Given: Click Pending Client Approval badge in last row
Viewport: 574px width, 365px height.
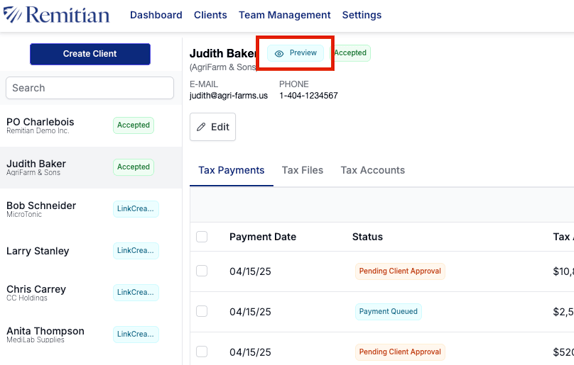Looking at the screenshot, I should [400, 352].
